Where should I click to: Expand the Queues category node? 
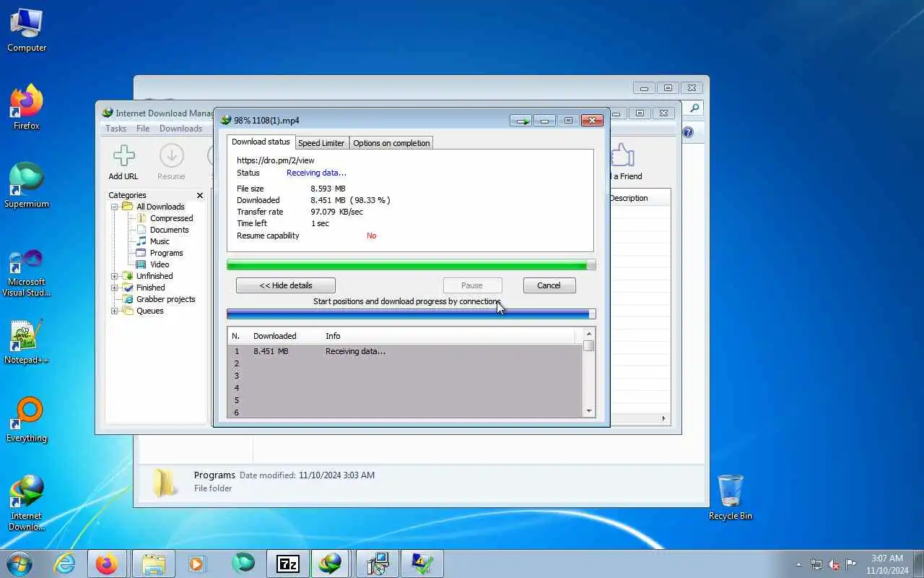(114, 311)
